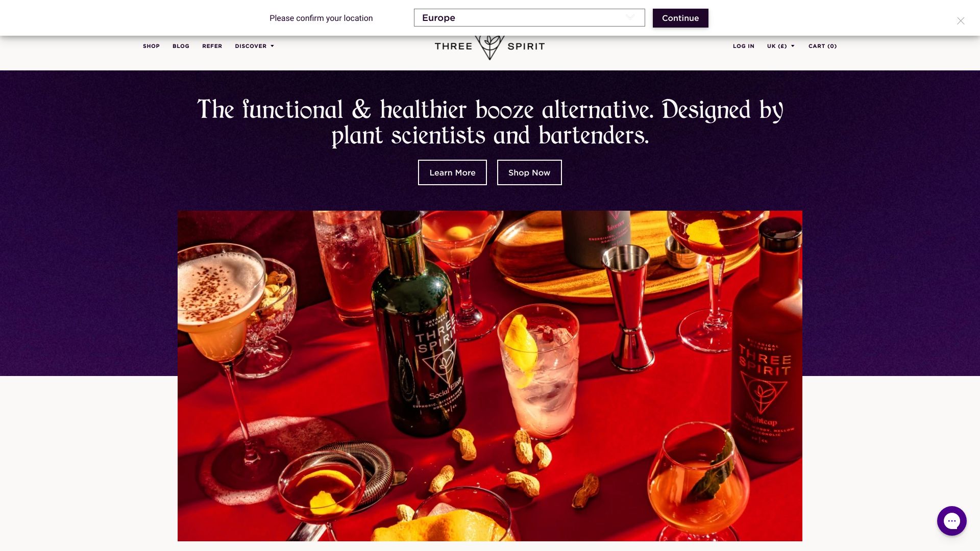Click the Discover menu label

(251, 46)
